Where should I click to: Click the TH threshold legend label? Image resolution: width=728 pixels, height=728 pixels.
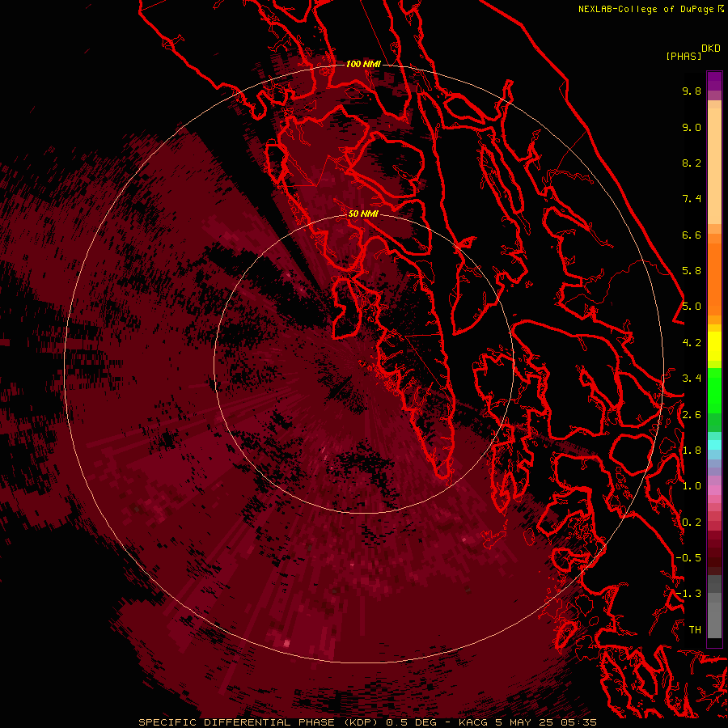pos(695,630)
